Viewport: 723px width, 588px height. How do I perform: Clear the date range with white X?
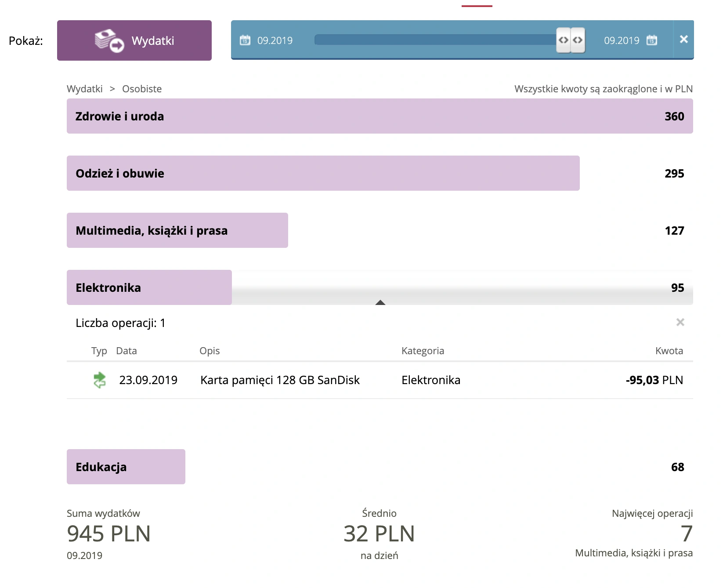(x=683, y=40)
